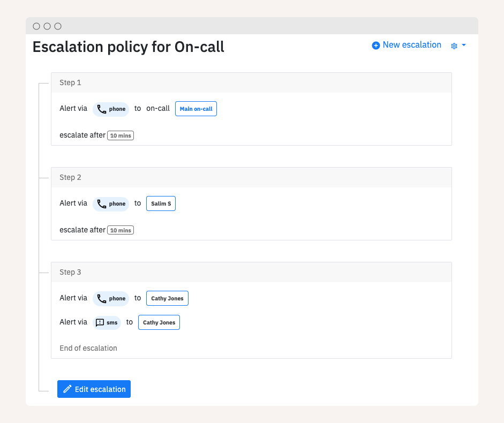Click the 10 mins badge in Step 1
Screen dimensions: 504x423
[x=121, y=135]
